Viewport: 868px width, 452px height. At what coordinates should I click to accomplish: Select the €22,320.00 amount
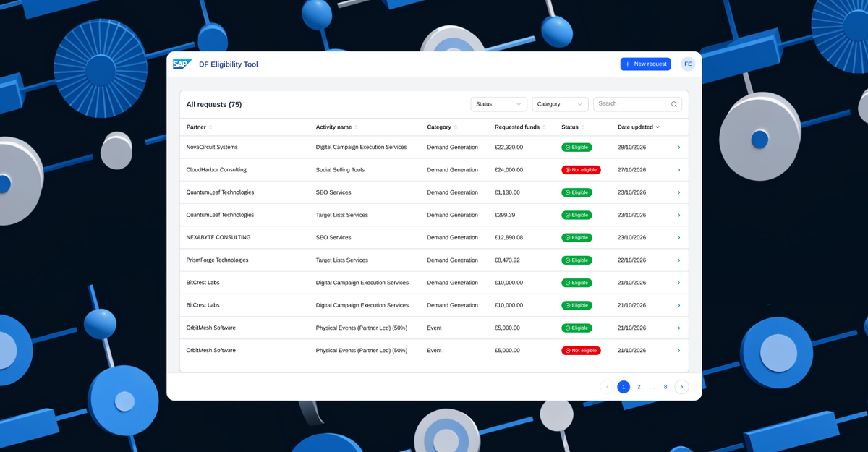(x=509, y=148)
